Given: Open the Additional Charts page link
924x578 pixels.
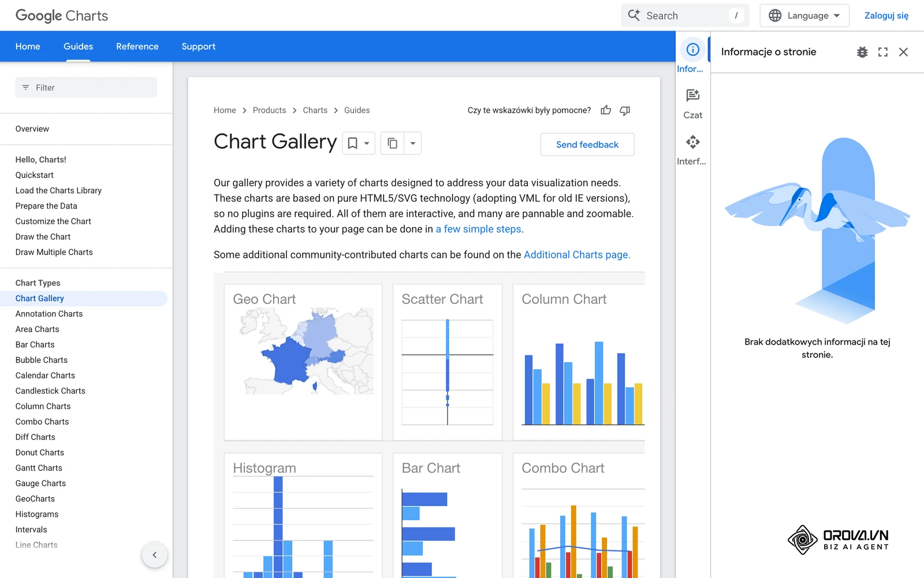Looking at the screenshot, I should point(576,255).
